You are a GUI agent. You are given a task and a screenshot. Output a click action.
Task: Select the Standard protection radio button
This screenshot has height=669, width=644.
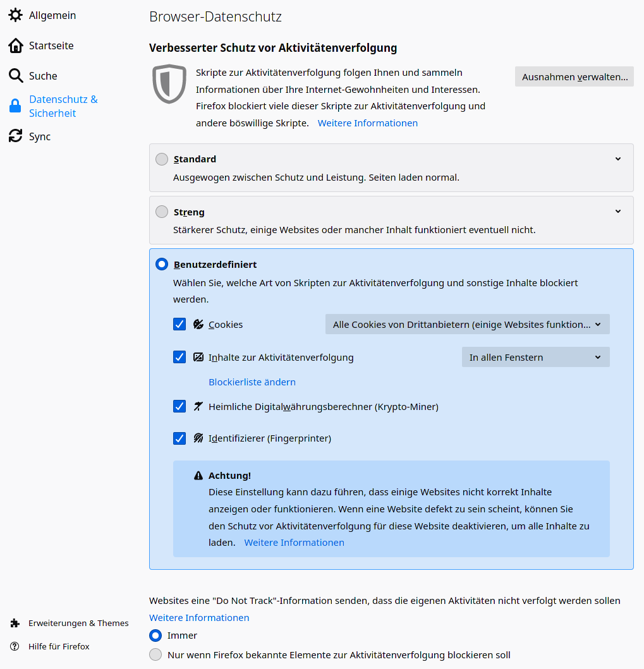coord(162,159)
